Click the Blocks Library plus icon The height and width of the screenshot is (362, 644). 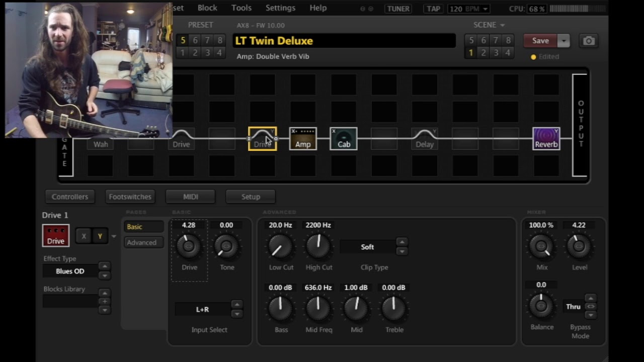tap(104, 301)
